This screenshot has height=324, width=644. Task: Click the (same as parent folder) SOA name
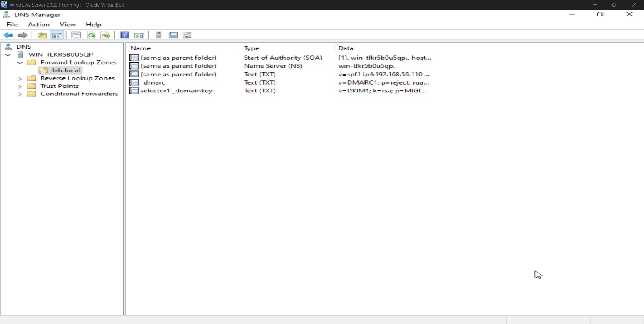click(178, 58)
